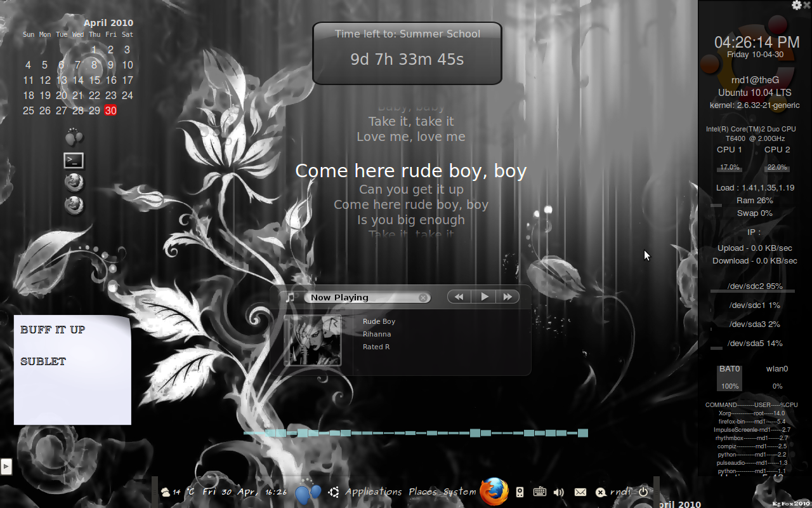Click the Summer School countdown timer
812x508 pixels.
point(407,53)
